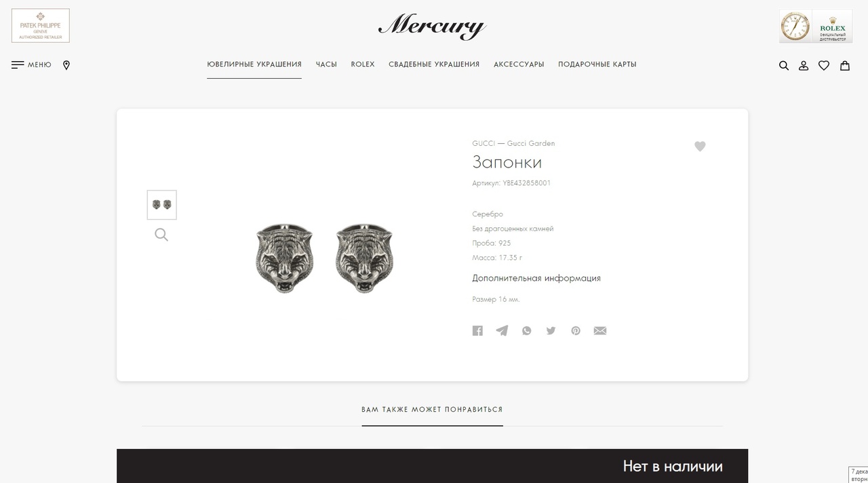Share the product via Telegram

click(x=502, y=331)
